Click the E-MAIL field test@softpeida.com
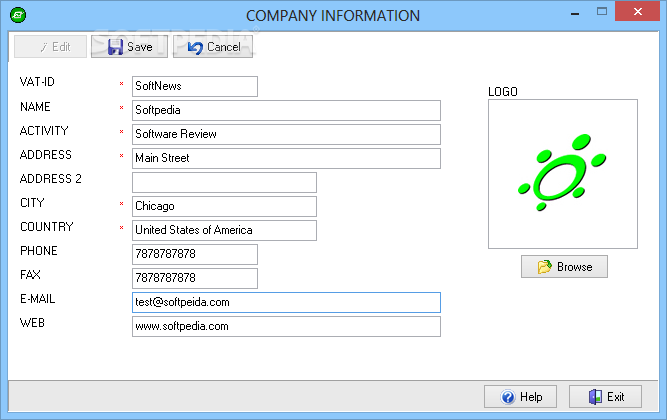 pos(286,303)
